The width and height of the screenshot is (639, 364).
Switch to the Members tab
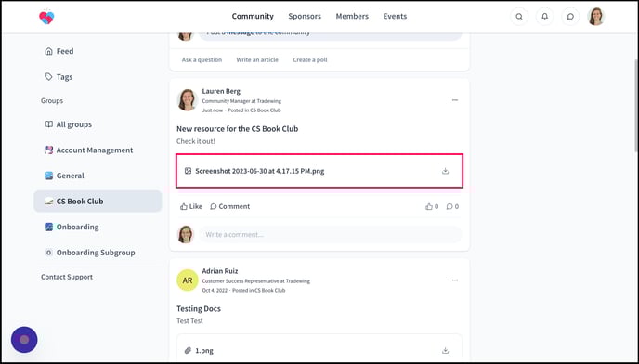(352, 17)
